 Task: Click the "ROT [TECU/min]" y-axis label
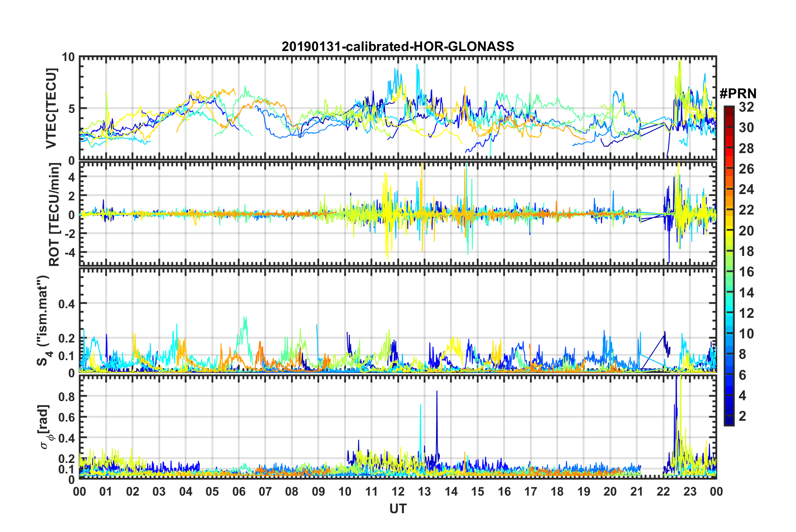pyautogui.click(x=54, y=214)
